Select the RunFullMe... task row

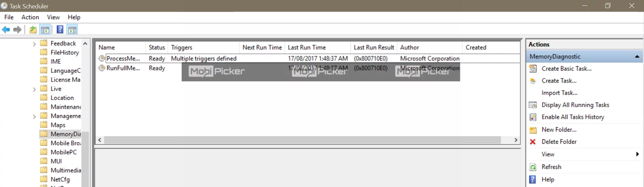click(308, 68)
